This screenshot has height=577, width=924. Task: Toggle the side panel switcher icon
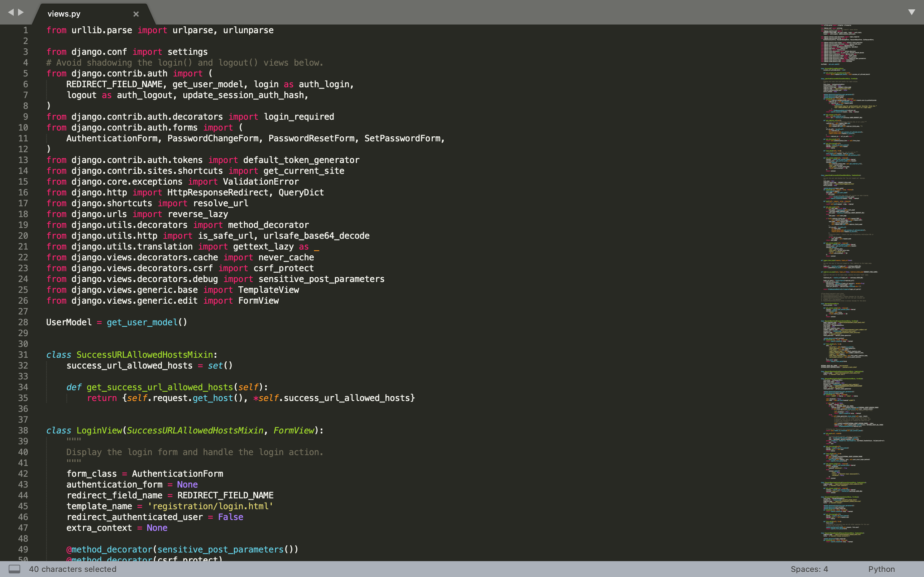(14, 569)
